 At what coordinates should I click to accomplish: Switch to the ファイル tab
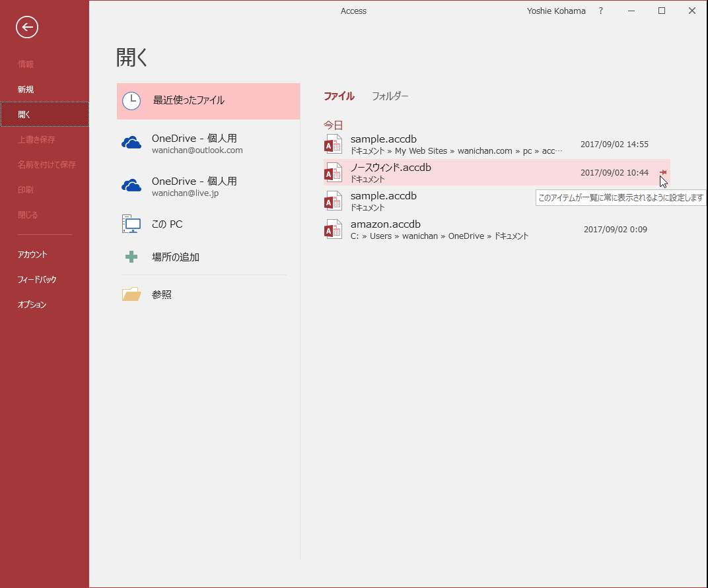coord(339,96)
